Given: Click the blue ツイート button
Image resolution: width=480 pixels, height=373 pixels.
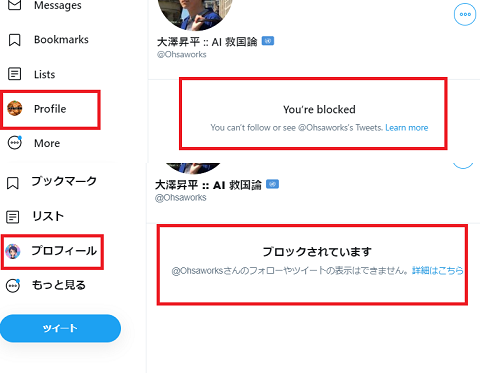Looking at the screenshot, I should coord(60,328).
